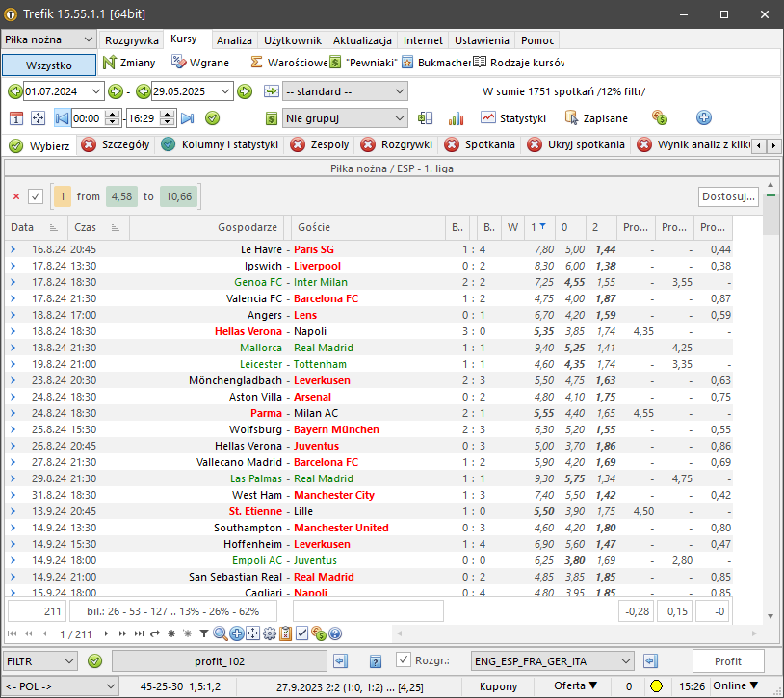
Task: Click the green check next to FILTR
Action: [x=94, y=661]
